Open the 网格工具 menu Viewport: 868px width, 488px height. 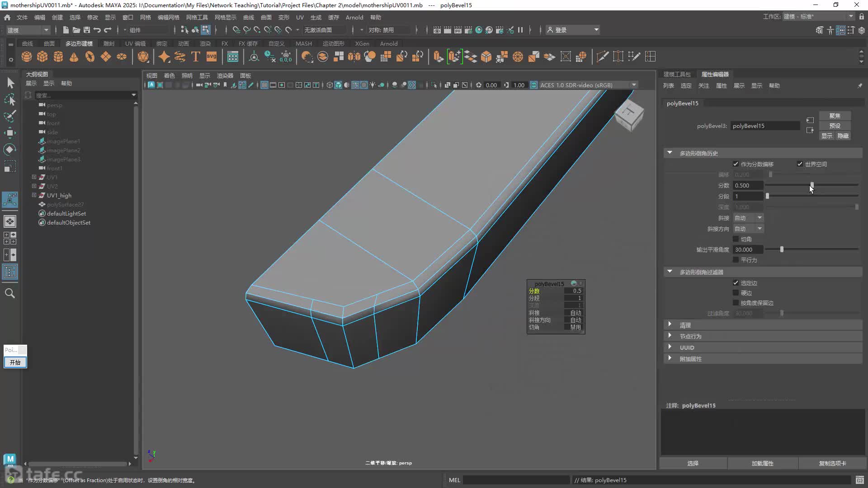197,17
